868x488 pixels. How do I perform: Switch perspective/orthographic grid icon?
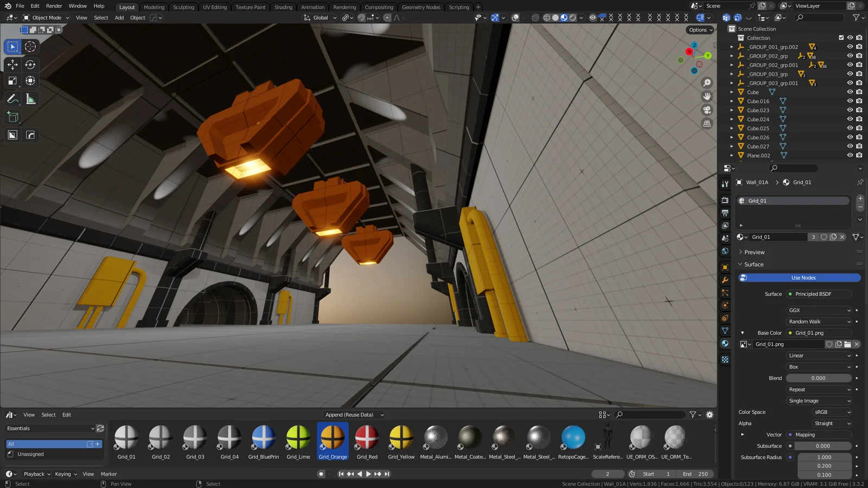pos(707,124)
